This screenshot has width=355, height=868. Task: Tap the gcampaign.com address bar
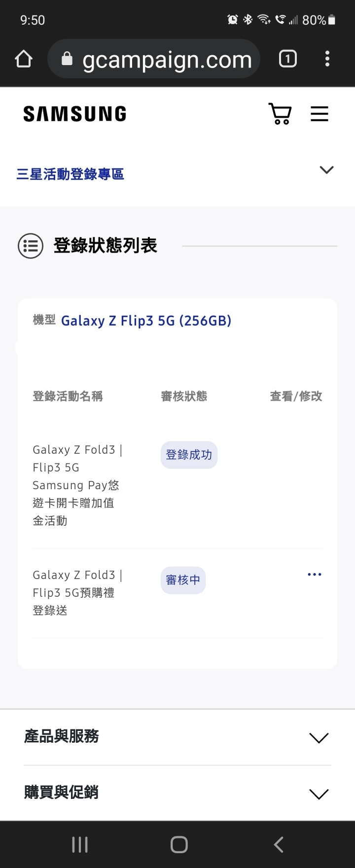click(x=154, y=59)
